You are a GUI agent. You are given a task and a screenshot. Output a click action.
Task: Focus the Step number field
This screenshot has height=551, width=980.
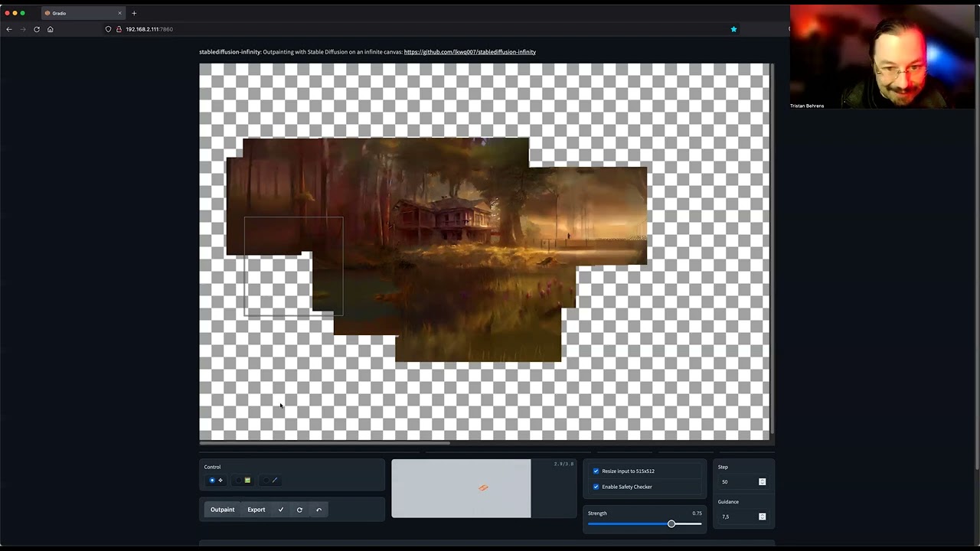pyautogui.click(x=743, y=481)
